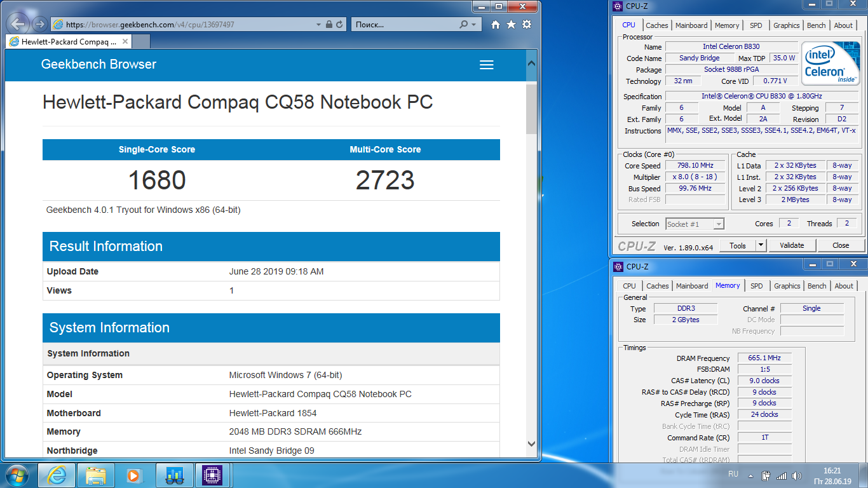
Task: Click the power plug tray icon
Action: click(766, 475)
